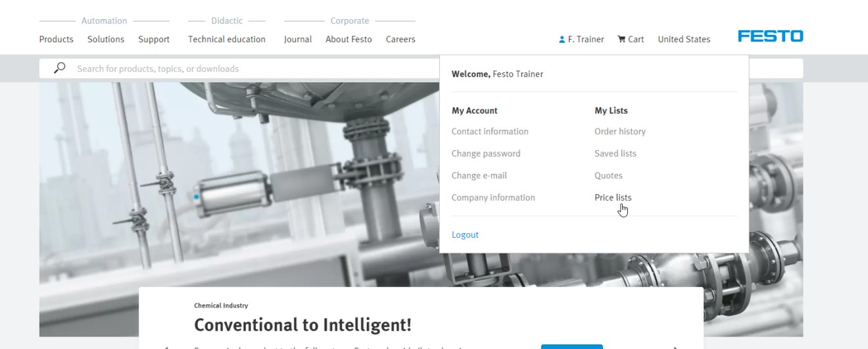
Task: Click the 'My Lists' heading
Action: pyautogui.click(x=611, y=111)
